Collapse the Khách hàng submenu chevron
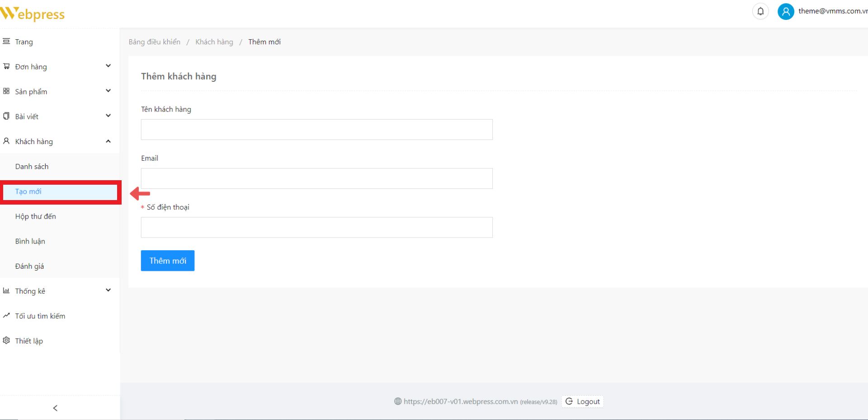 pyautogui.click(x=108, y=141)
